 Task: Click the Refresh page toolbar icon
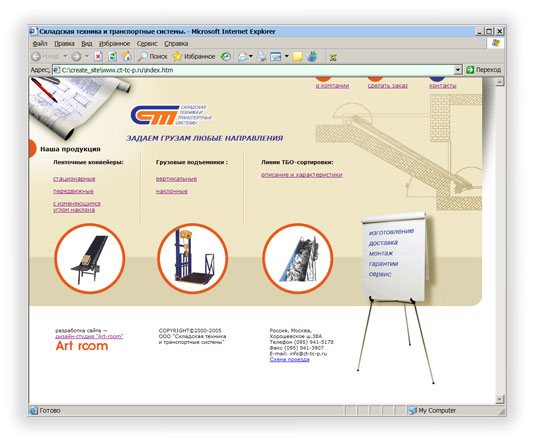coord(112,57)
